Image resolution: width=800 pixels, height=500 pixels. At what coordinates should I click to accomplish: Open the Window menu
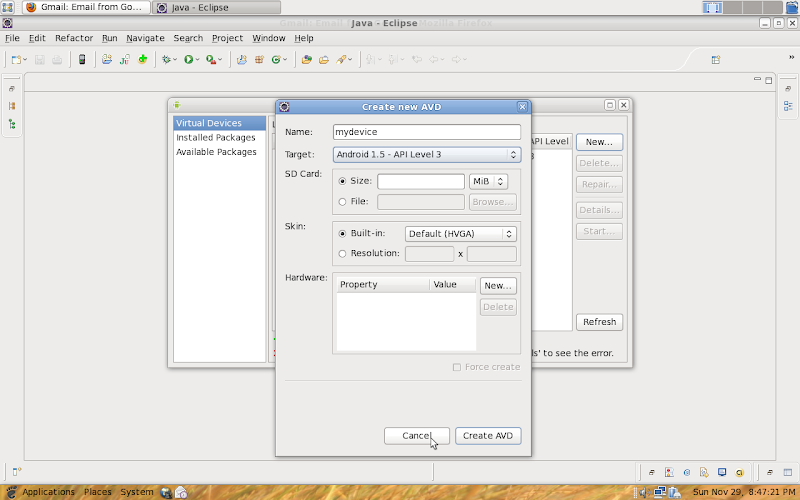269,38
